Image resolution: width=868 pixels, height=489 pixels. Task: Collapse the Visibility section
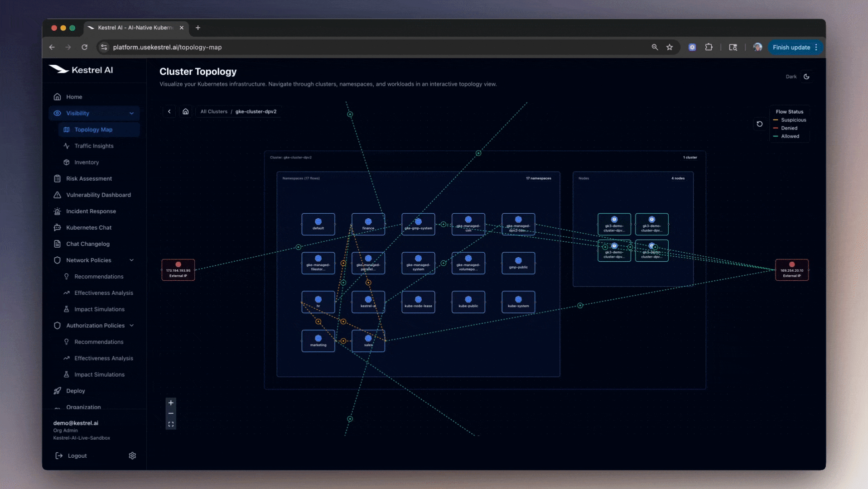point(131,113)
